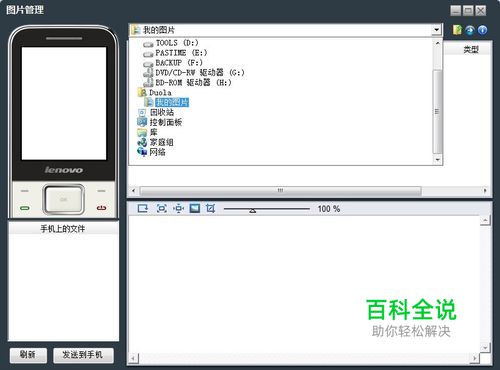Click file list horizontal scroll left arrow
500x370 pixels.
point(133,191)
